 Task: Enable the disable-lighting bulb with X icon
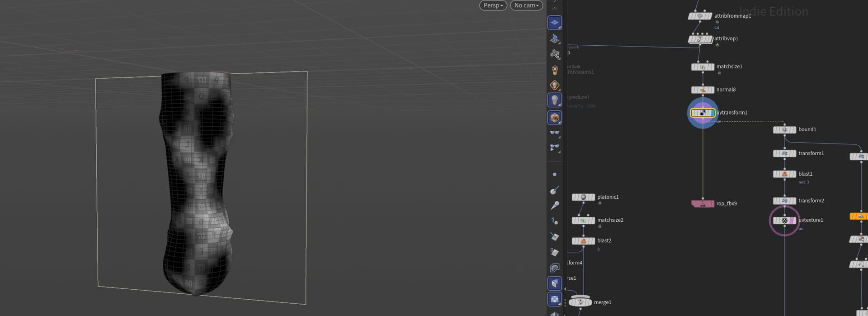[x=555, y=70]
